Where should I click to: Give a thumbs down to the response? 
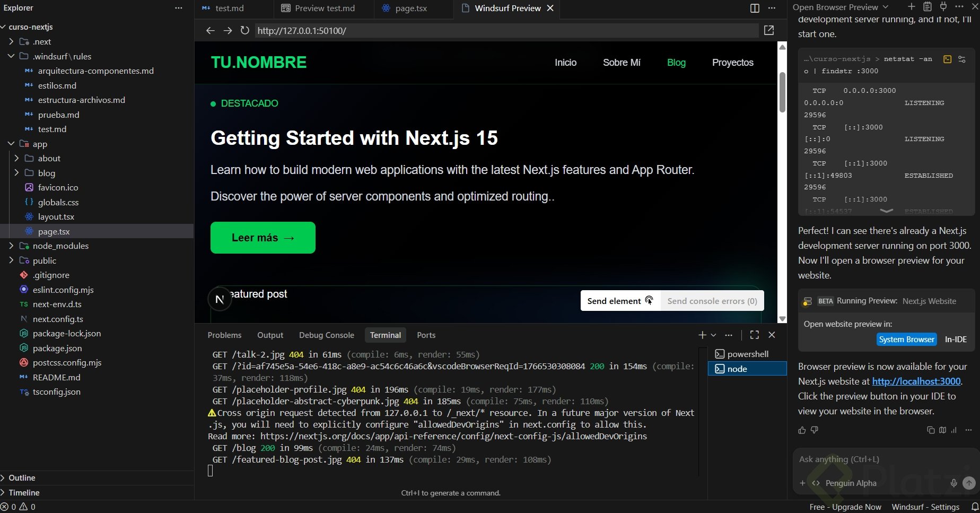click(815, 430)
